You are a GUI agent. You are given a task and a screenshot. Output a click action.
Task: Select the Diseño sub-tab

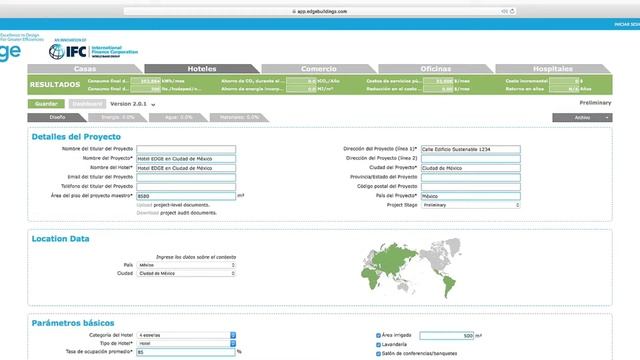point(57,118)
